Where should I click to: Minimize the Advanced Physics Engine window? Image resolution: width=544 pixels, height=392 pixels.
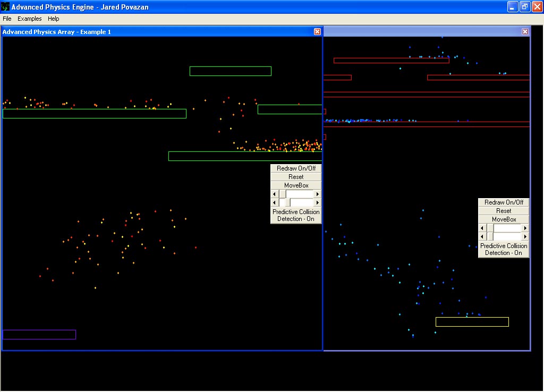click(512, 7)
